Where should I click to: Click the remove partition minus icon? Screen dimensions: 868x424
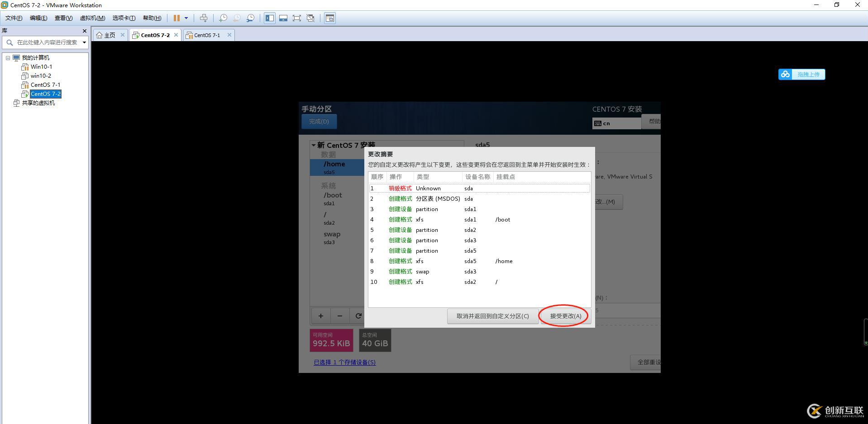(340, 316)
